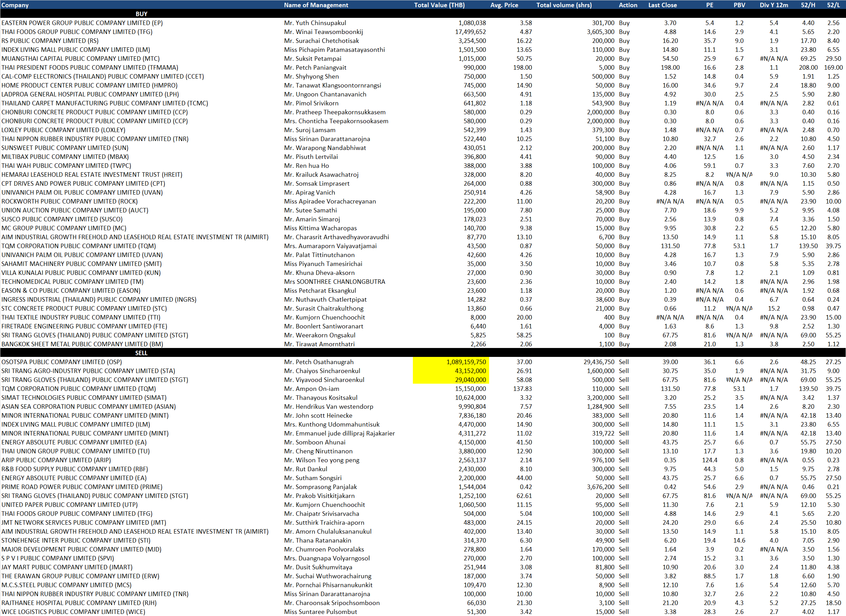Click BANGKOK SHEET METAL (BM) company cell
Viewport: 846px width, 616px height.
tap(82, 344)
